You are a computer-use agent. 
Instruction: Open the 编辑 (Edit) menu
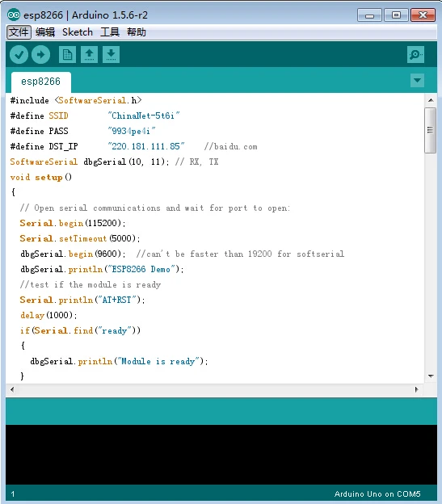(x=45, y=32)
